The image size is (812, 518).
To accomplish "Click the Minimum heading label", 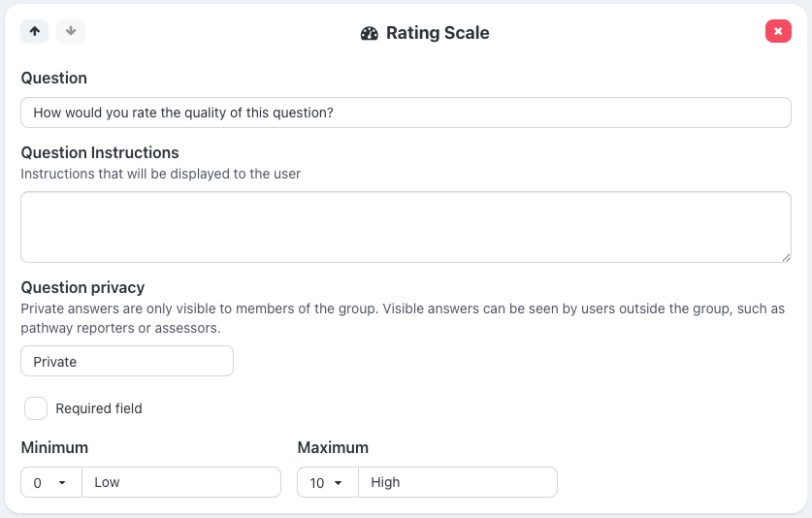I will tap(54, 447).
